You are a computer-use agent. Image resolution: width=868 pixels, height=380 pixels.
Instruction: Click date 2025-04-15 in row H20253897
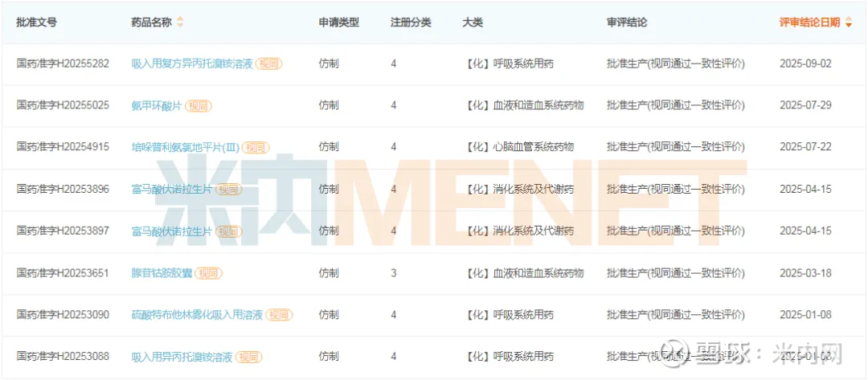[x=805, y=231]
